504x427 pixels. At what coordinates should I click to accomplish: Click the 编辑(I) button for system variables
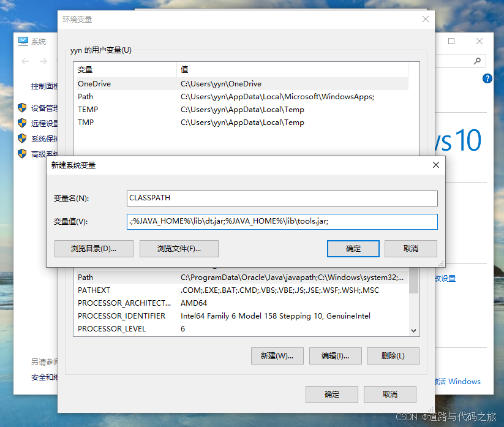point(335,355)
